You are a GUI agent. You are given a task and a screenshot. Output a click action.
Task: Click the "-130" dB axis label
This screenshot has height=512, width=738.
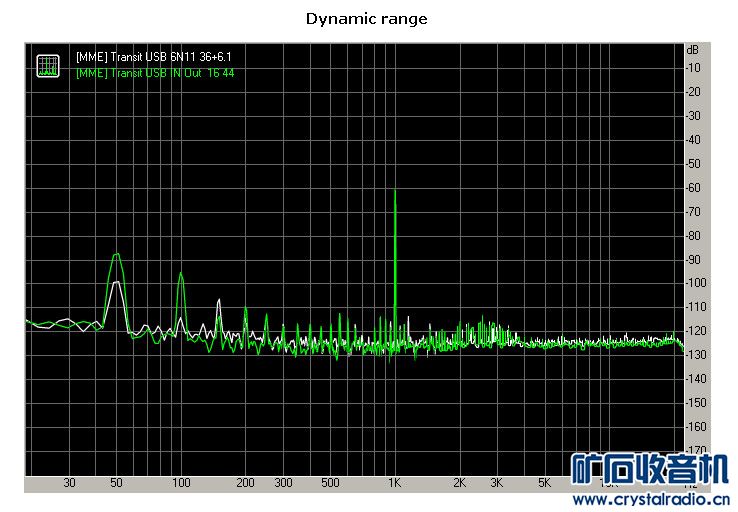(x=696, y=355)
